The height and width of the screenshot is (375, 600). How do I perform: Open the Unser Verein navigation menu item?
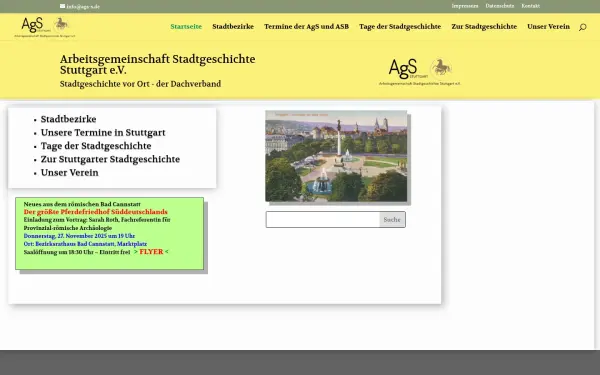(548, 26)
